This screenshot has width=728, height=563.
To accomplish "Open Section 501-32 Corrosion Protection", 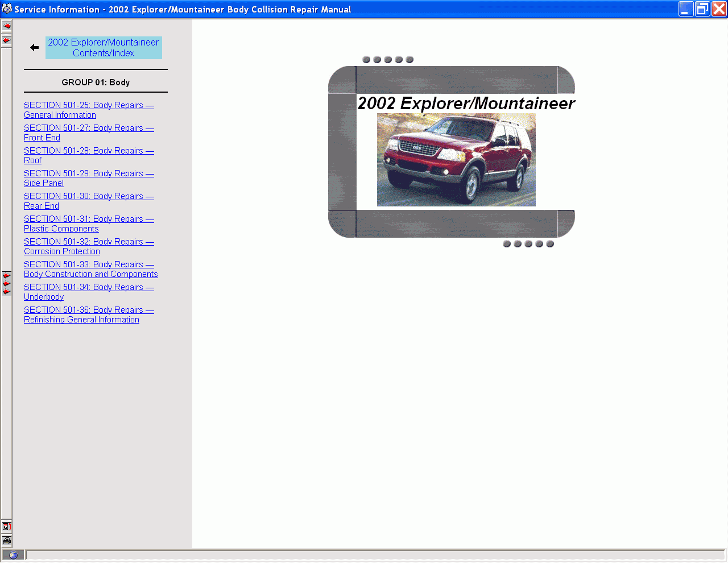I will [89, 247].
